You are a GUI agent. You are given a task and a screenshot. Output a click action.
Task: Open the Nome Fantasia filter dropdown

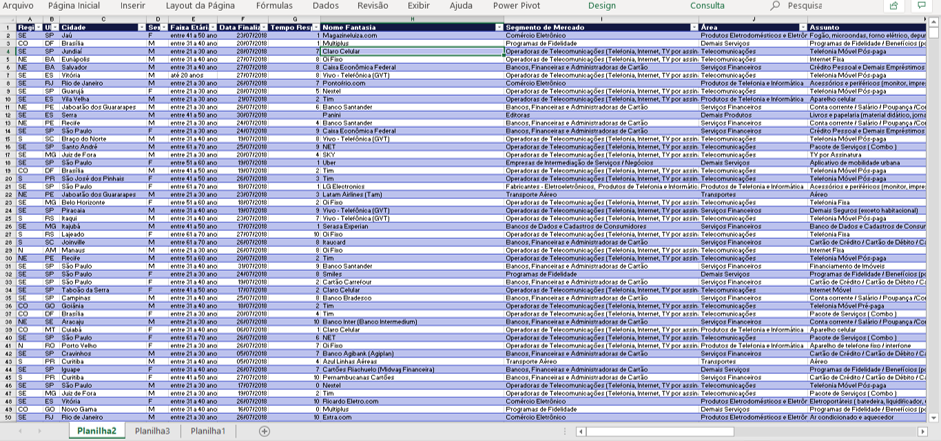pyautogui.click(x=499, y=28)
